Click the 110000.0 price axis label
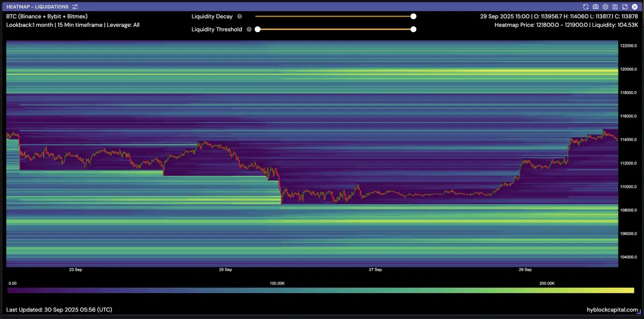 (628, 187)
